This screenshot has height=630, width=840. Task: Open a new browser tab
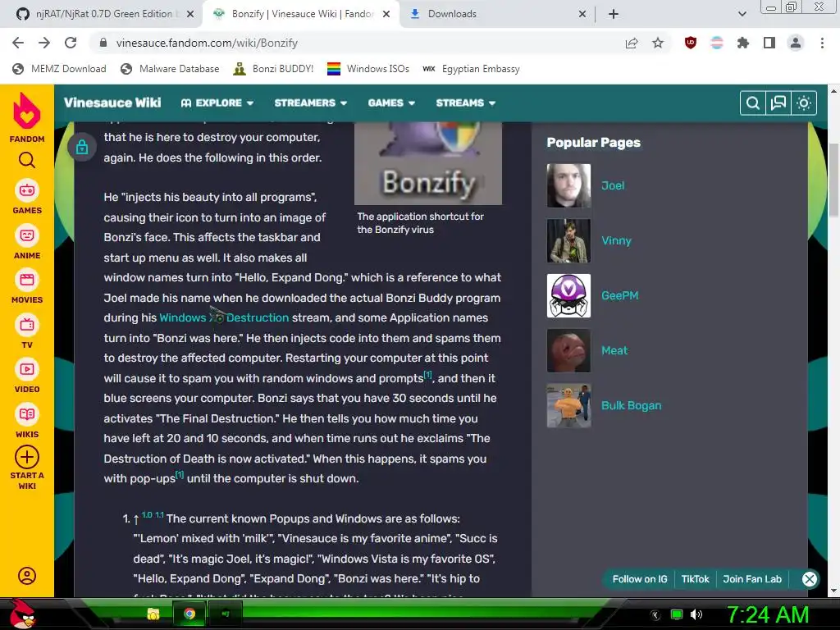click(614, 14)
